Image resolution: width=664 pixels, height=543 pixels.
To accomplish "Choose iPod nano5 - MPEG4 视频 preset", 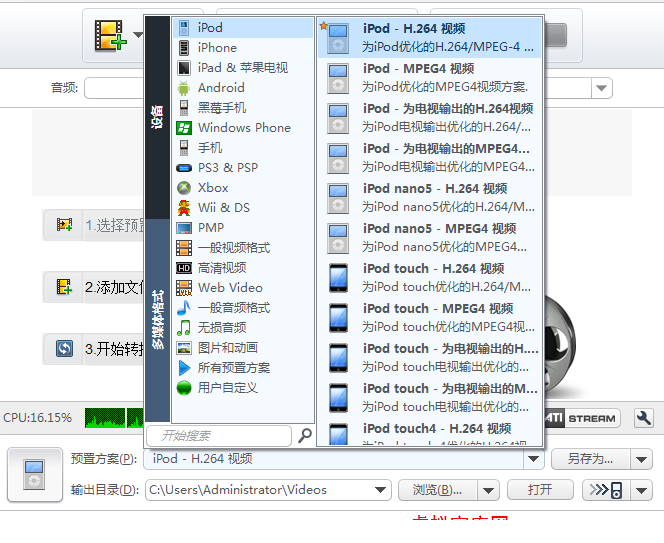I will tap(429, 238).
